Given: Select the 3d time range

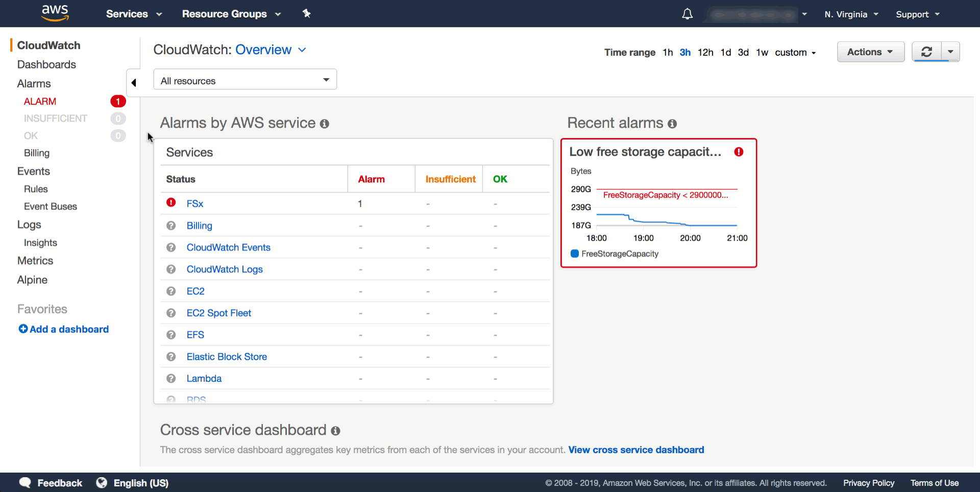Looking at the screenshot, I should 743,53.
